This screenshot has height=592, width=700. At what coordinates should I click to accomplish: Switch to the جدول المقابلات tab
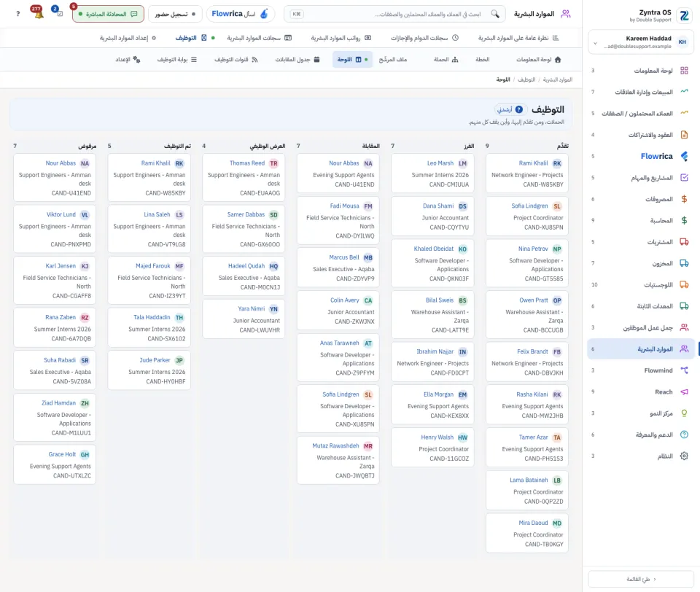[297, 59]
